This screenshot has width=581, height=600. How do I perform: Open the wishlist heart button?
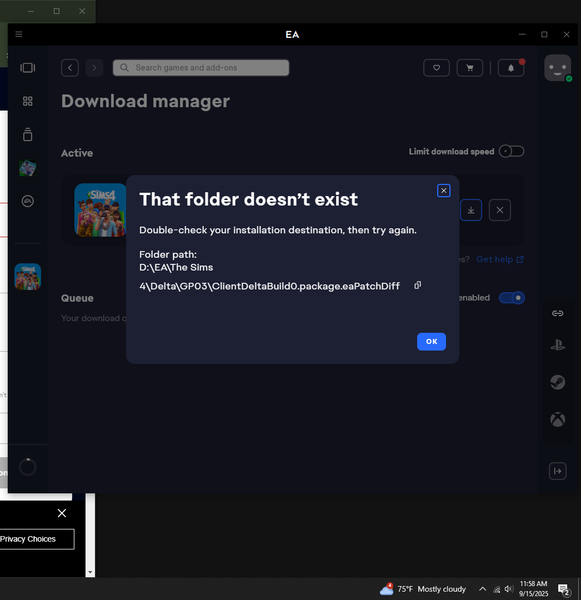pos(436,68)
